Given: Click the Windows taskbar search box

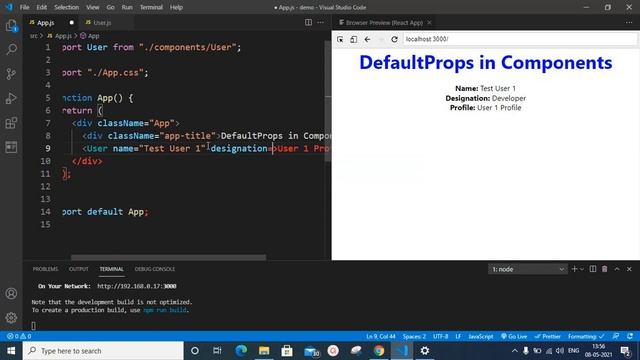Looking at the screenshot, I should pyautogui.click(x=103, y=351).
